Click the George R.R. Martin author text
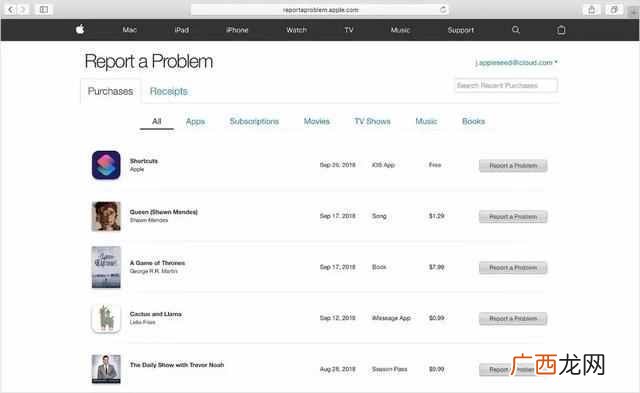Viewport: 640px width, 393px height. click(x=154, y=271)
